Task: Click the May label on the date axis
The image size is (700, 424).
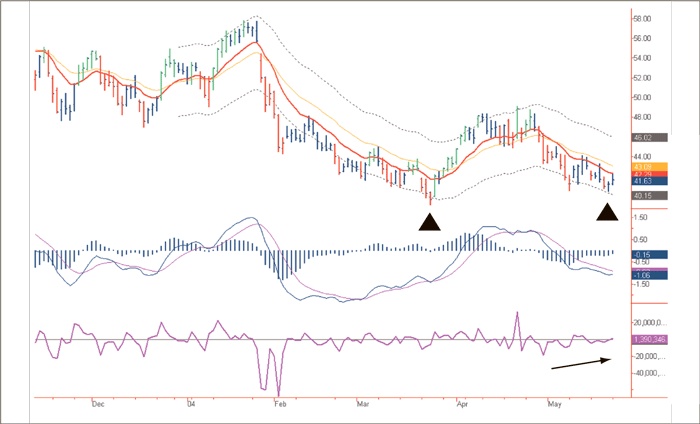Action: pos(554,404)
